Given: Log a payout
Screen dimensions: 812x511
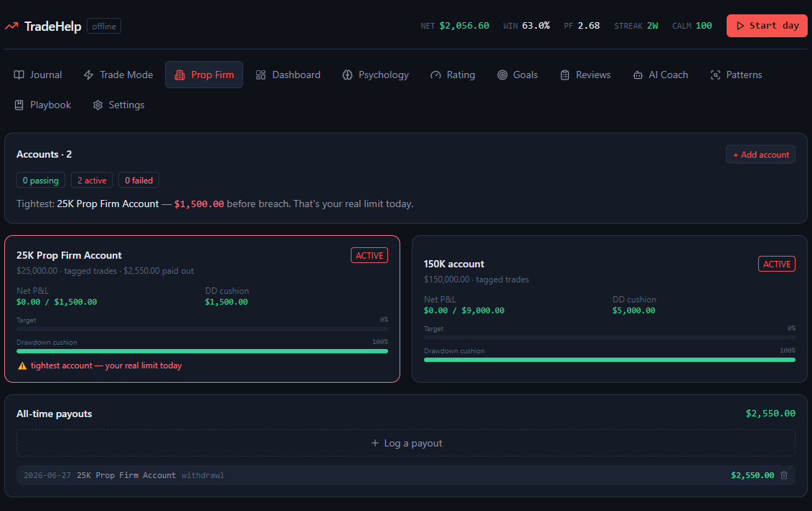Looking at the screenshot, I should [x=406, y=443].
